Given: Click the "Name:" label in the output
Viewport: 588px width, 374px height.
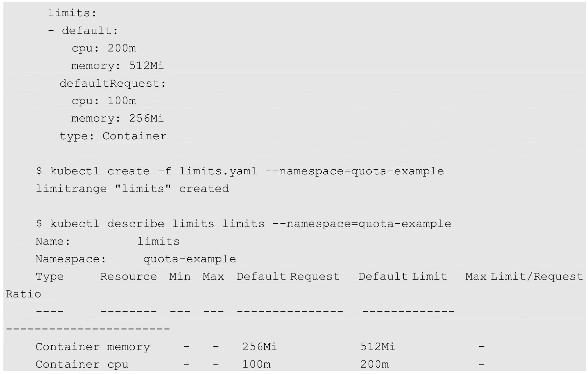Looking at the screenshot, I should pyautogui.click(x=53, y=241).
